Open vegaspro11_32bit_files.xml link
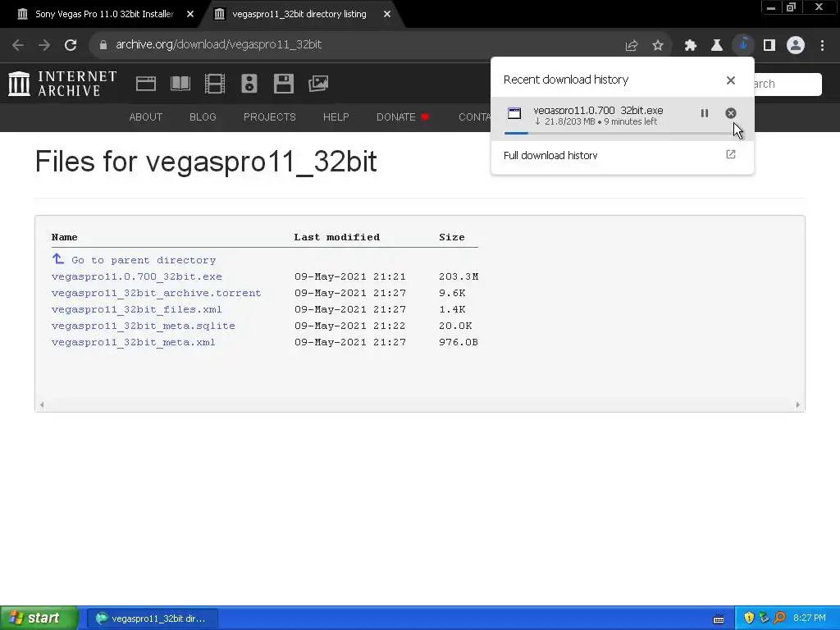The image size is (840, 630). pos(137,309)
